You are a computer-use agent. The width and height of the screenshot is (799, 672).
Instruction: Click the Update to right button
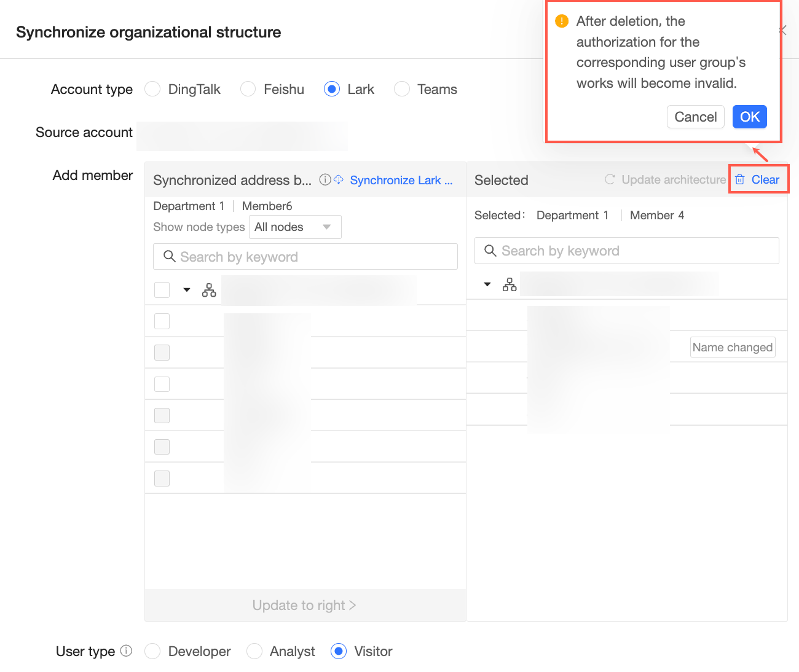pos(305,605)
